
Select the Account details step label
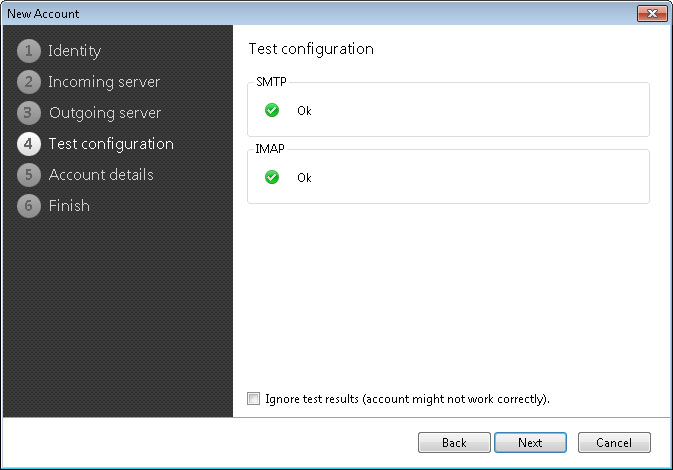click(x=101, y=175)
